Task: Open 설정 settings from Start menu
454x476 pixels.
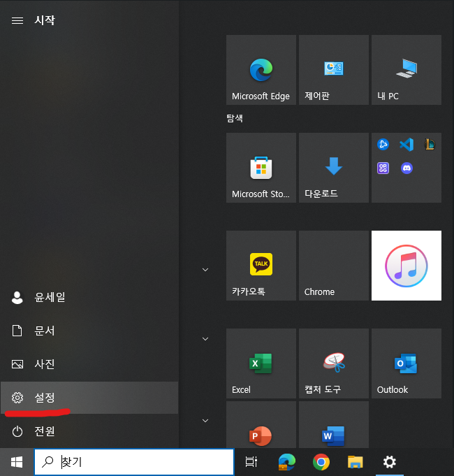Action: click(89, 398)
